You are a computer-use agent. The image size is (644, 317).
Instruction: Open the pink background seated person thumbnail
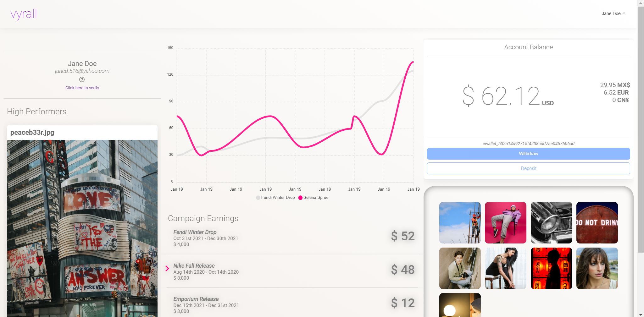(x=505, y=223)
